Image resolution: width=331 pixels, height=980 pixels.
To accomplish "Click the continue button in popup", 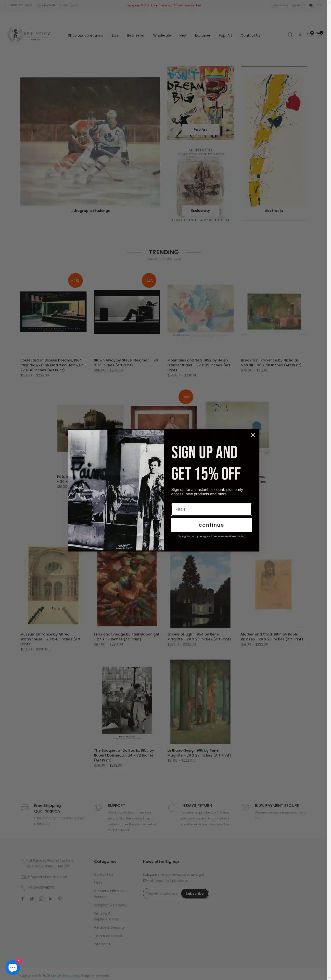I will pyautogui.click(x=211, y=525).
